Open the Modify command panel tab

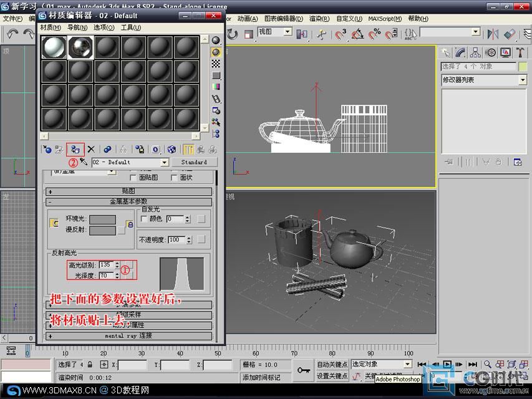(460, 52)
